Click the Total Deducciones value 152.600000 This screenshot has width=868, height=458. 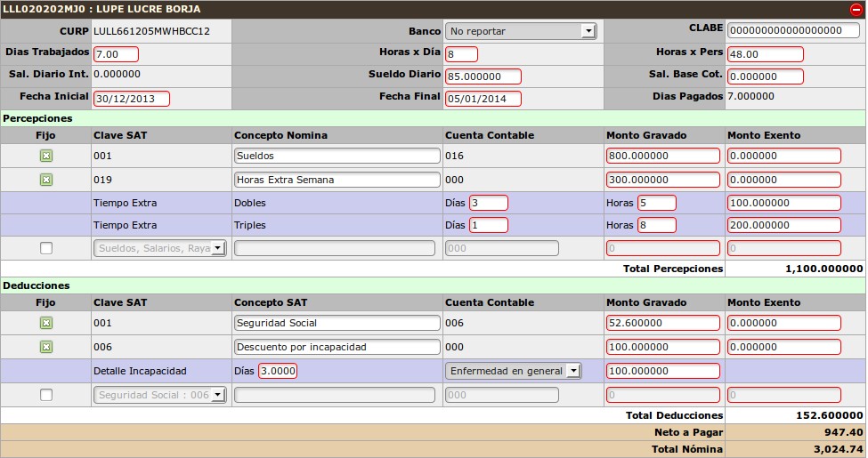829,415
